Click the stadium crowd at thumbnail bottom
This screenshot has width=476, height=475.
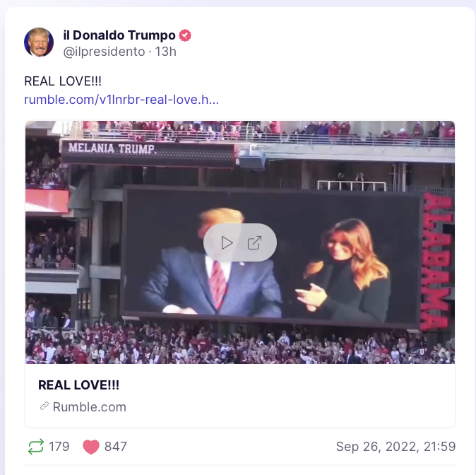click(x=240, y=346)
